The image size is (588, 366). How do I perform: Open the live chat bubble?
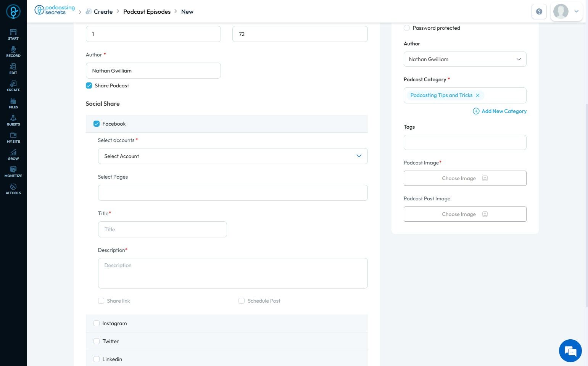click(x=570, y=350)
